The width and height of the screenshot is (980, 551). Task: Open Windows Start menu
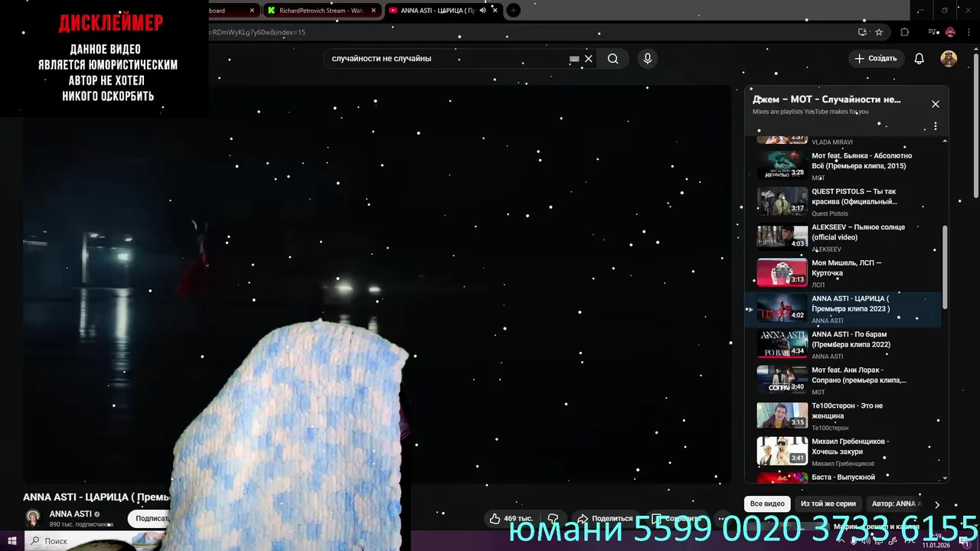[x=11, y=541]
